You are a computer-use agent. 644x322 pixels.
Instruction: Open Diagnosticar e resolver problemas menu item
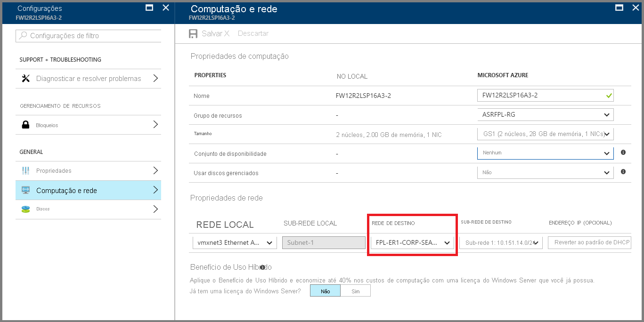88,79
